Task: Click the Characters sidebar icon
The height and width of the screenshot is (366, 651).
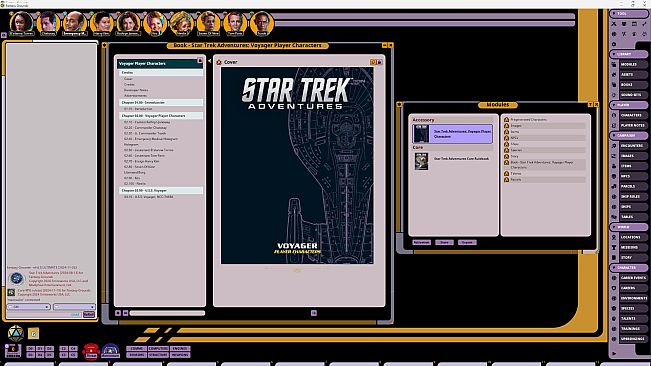Action: click(x=614, y=115)
